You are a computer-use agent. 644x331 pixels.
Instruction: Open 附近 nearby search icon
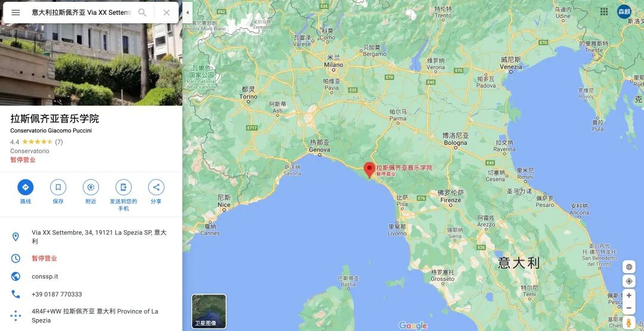click(91, 187)
